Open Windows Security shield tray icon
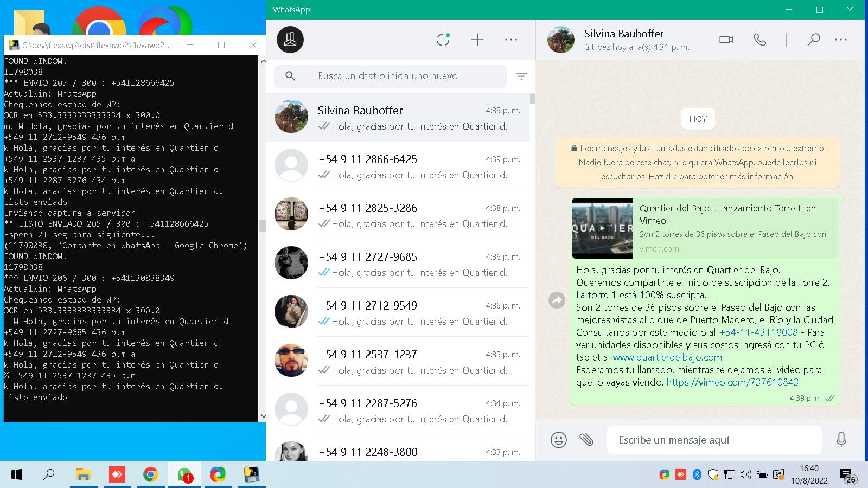This screenshot has height=488, width=868. click(713, 475)
